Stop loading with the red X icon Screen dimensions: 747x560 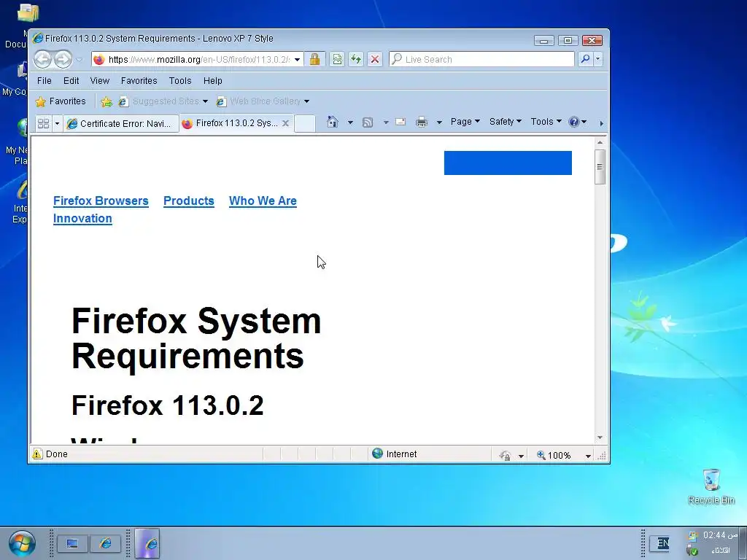[375, 59]
